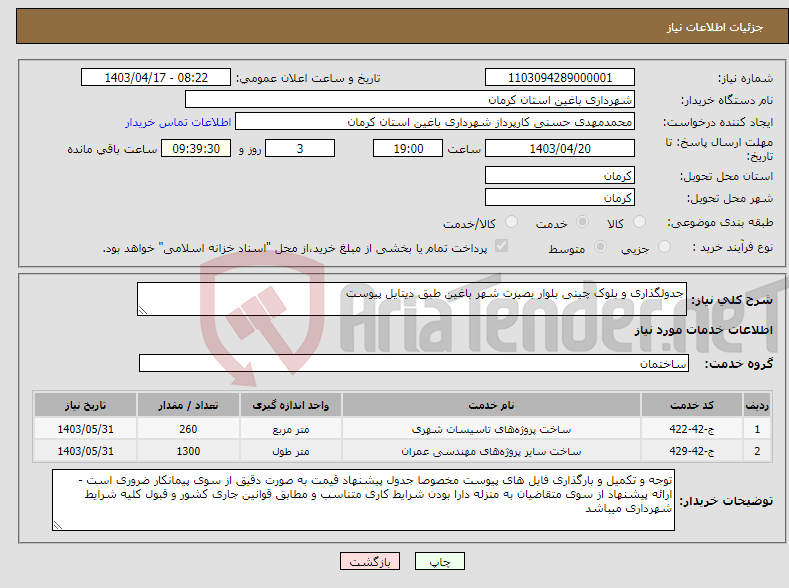
Task: Click the ساعت باقی مانده label
Action: coord(112,149)
